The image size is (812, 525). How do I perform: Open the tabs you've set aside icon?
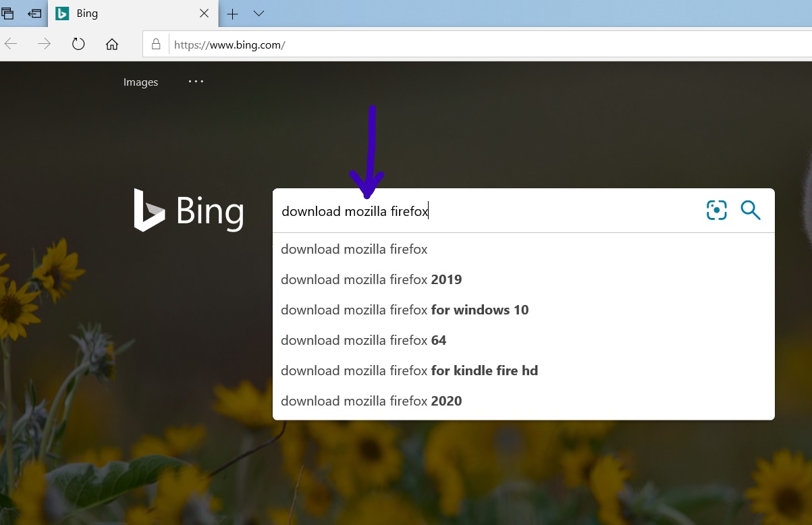point(8,13)
